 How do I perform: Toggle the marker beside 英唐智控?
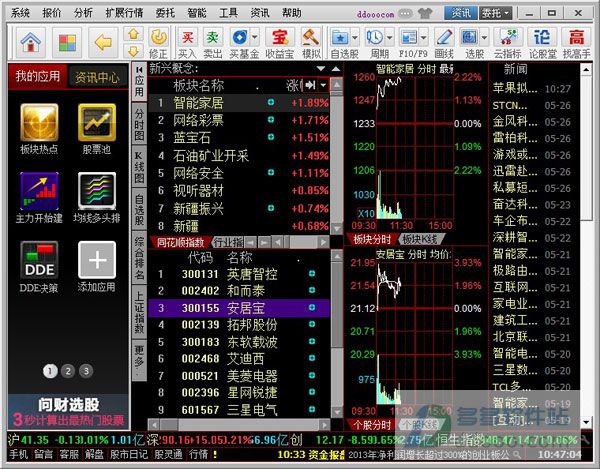click(x=312, y=274)
